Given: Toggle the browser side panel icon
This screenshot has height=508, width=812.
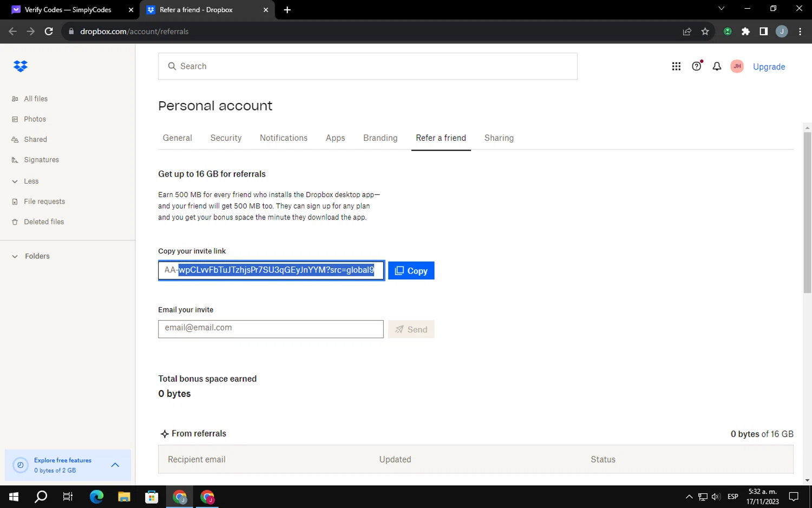Looking at the screenshot, I should (x=763, y=31).
